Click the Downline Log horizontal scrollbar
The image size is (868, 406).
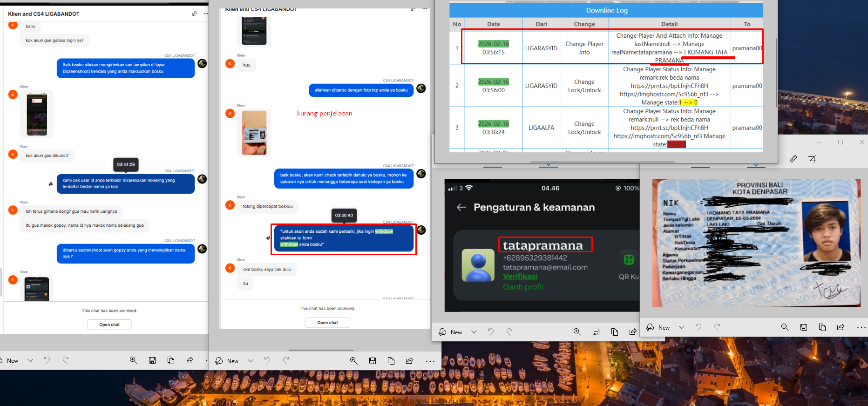tap(603, 162)
